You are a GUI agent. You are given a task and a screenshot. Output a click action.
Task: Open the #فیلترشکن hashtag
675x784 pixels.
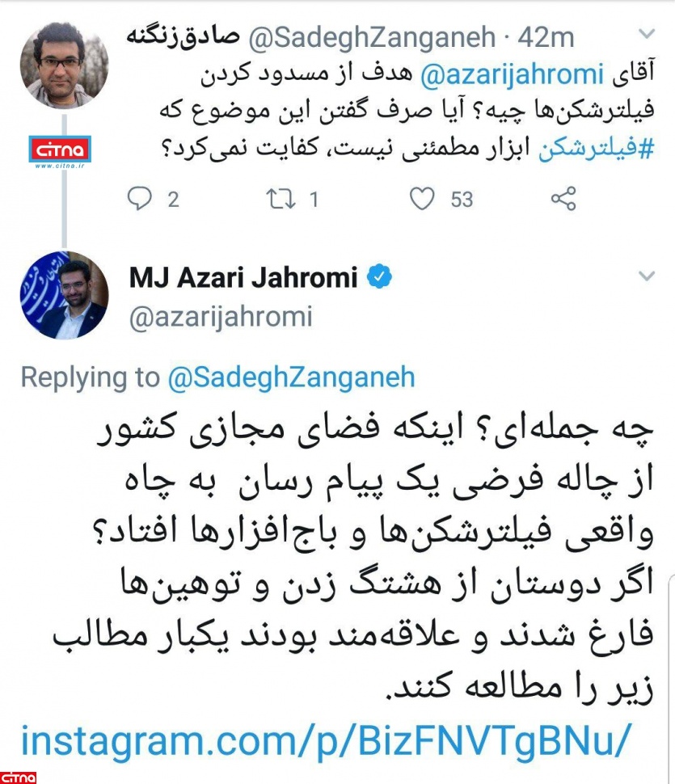tap(596, 149)
